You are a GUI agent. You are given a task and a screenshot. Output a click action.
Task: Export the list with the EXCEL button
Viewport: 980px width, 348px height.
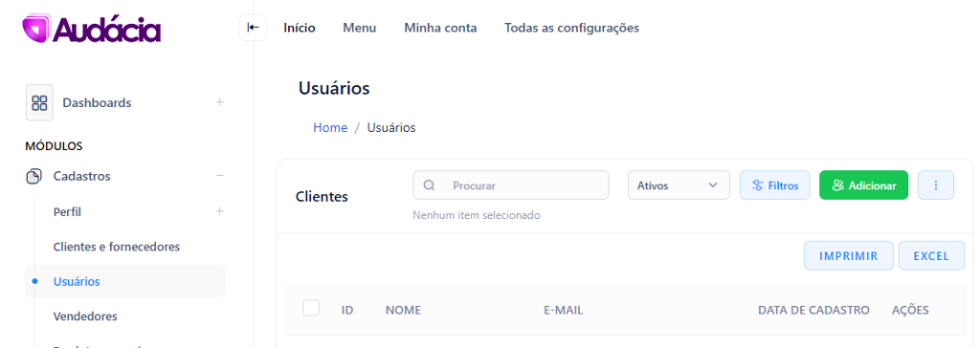[x=932, y=255]
